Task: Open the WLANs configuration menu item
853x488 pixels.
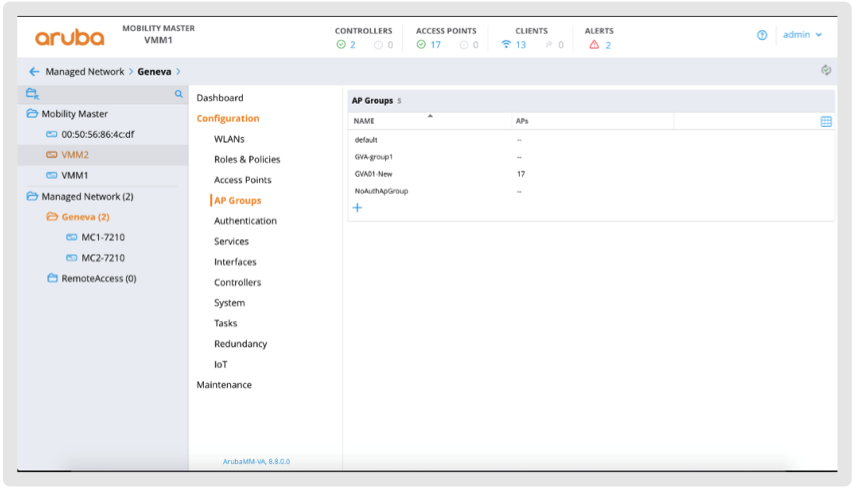Action: point(229,139)
